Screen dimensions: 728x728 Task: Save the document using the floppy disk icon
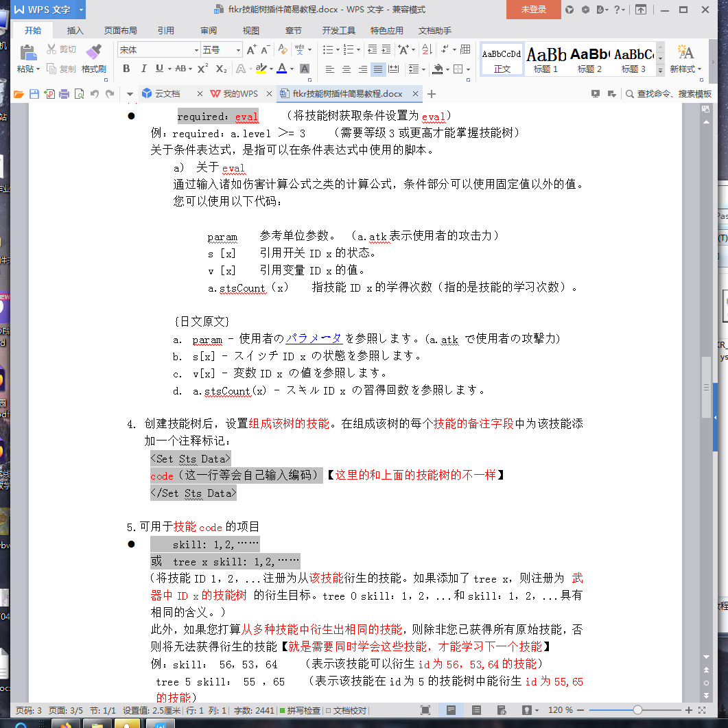(x=34, y=94)
